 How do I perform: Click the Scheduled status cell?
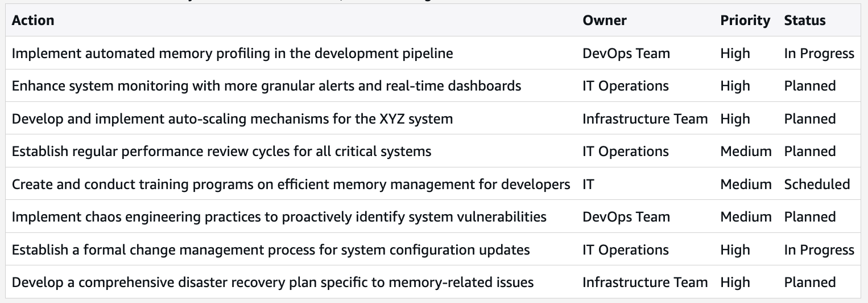817,185
